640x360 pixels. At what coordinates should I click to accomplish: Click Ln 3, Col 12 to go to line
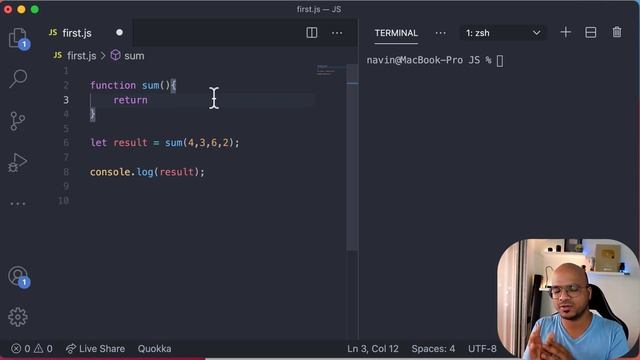(x=373, y=349)
